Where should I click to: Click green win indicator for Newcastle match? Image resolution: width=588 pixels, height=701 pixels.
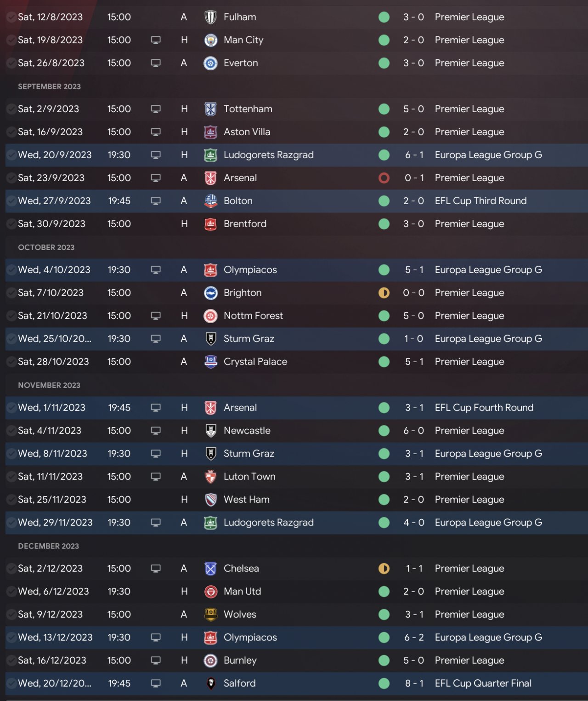384,431
